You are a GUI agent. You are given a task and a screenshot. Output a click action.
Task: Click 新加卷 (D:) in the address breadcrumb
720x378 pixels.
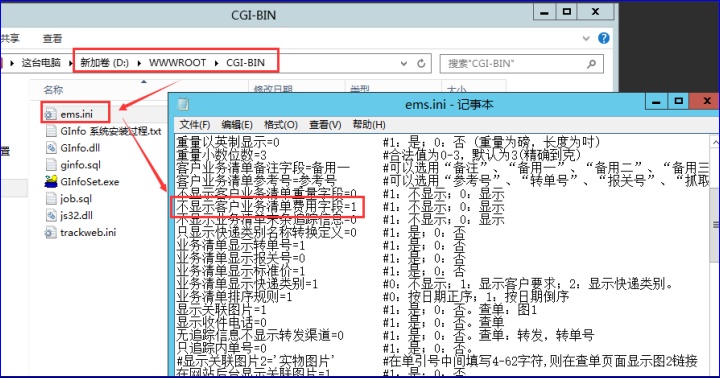pyautogui.click(x=105, y=63)
